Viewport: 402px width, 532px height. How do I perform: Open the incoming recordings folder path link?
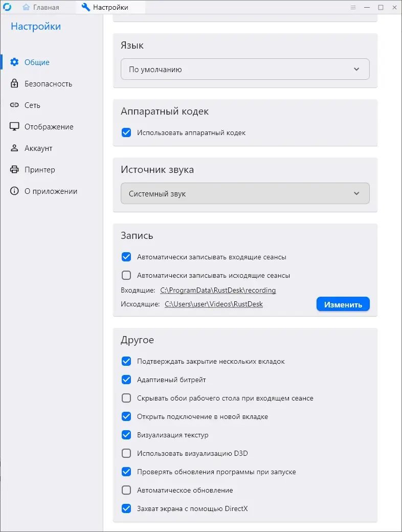click(x=217, y=290)
